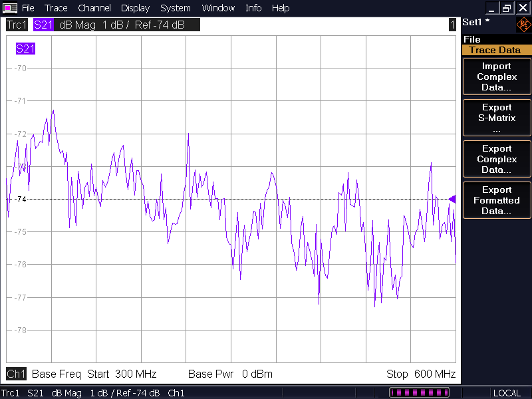Click the LOCAL indicator in status bar
This screenshot has height=399, width=532.
(507, 393)
